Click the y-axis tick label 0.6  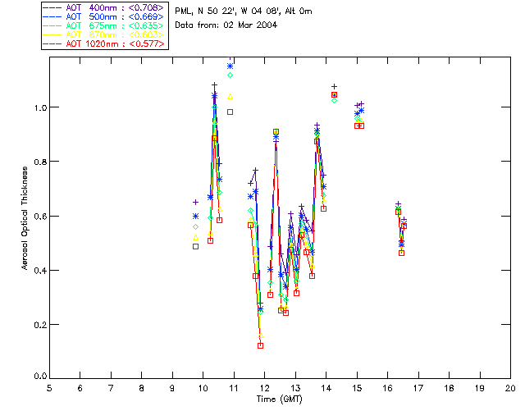tap(40, 217)
